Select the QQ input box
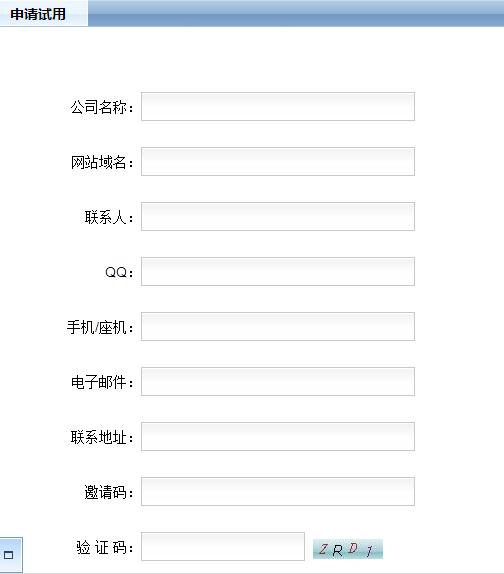The height and width of the screenshot is (574, 504). coord(278,271)
